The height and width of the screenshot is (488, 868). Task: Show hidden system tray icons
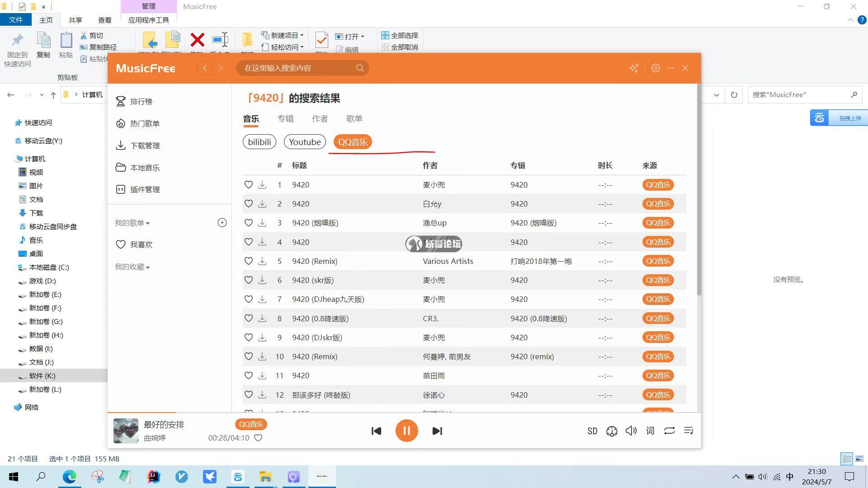coord(736,477)
